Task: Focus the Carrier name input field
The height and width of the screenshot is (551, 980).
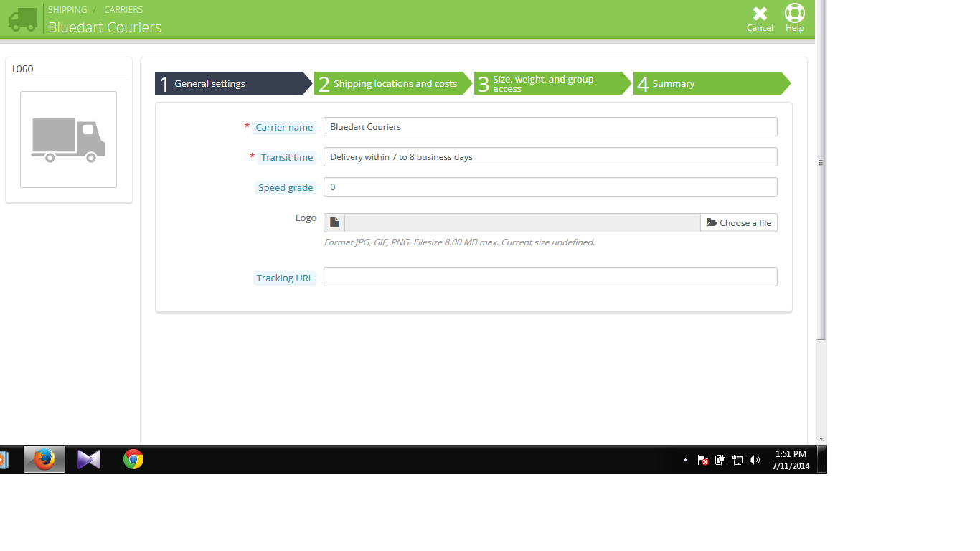Action: [x=550, y=127]
